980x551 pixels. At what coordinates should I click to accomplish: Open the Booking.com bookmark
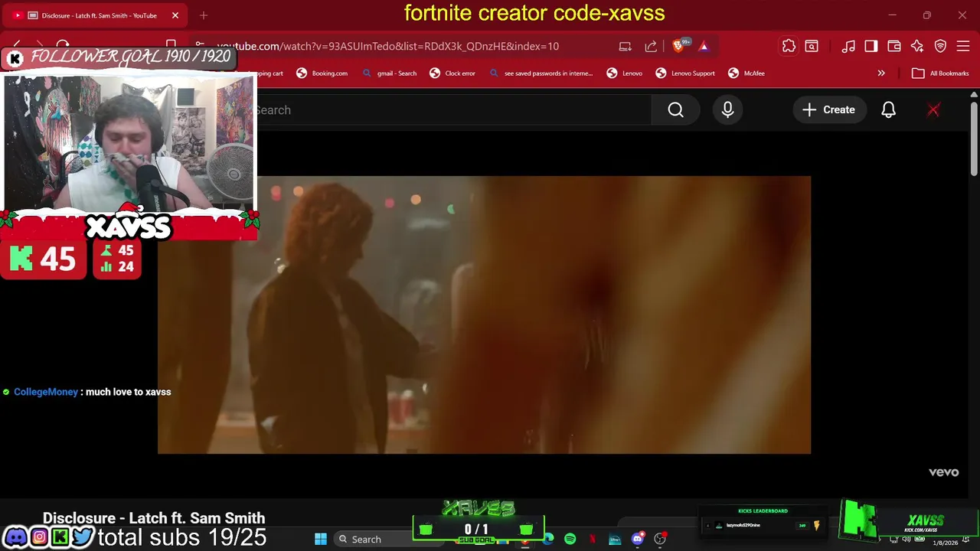click(322, 73)
